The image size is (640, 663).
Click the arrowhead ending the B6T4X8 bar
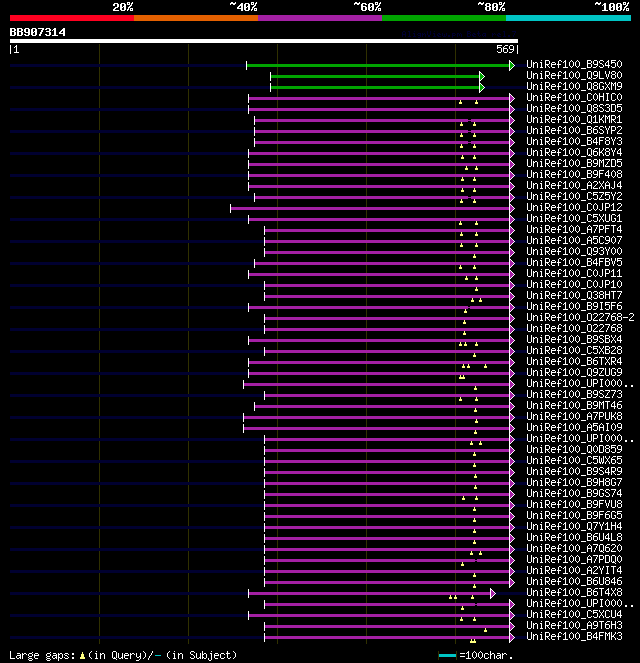(492, 593)
